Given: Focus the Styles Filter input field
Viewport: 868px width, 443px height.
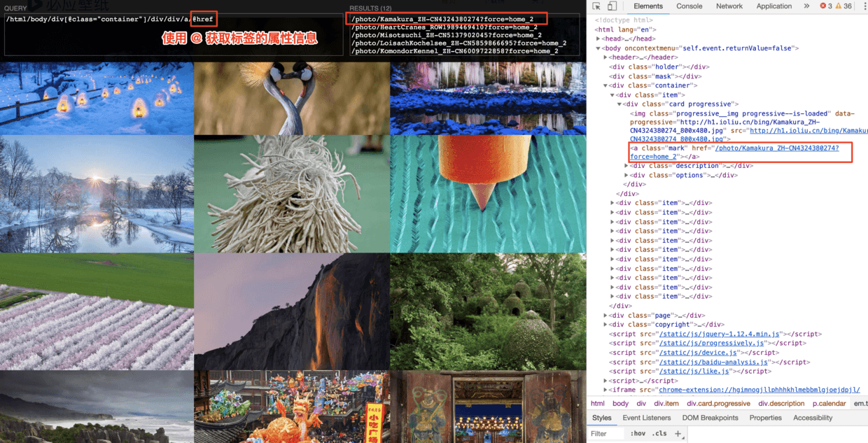Looking at the screenshot, I should [x=606, y=434].
